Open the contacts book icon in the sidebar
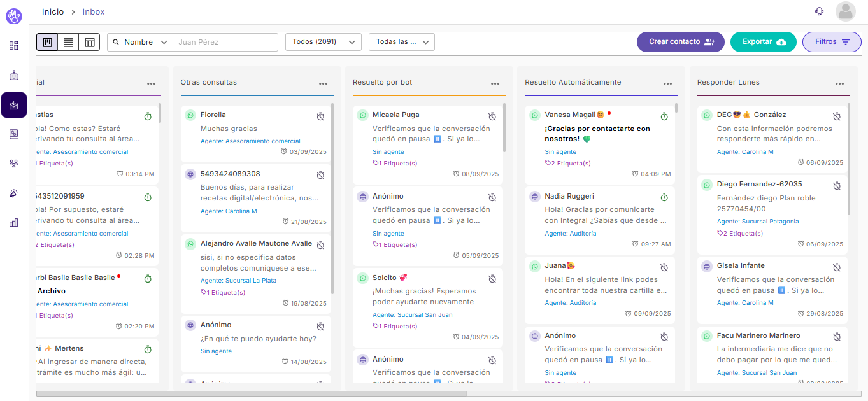Image resolution: width=868 pixels, height=401 pixels. pos(14,134)
